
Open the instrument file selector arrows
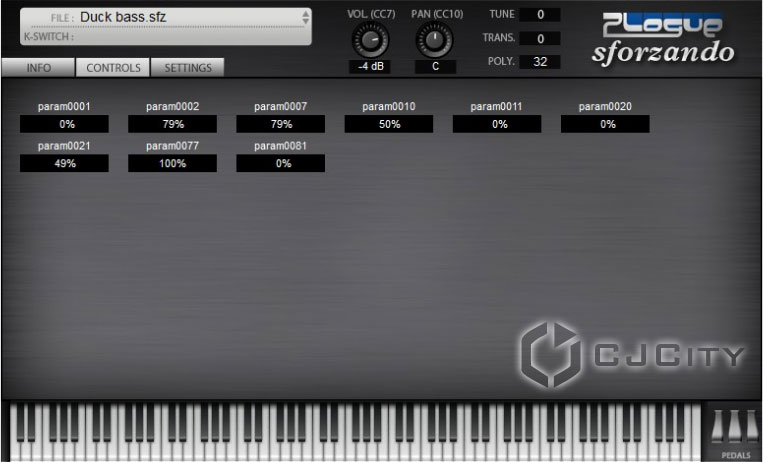306,17
